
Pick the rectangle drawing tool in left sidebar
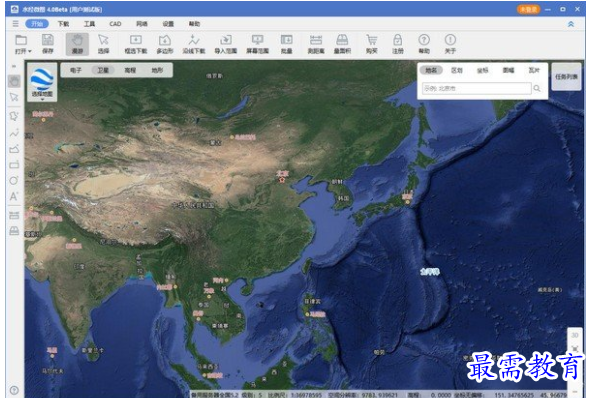[x=14, y=165]
